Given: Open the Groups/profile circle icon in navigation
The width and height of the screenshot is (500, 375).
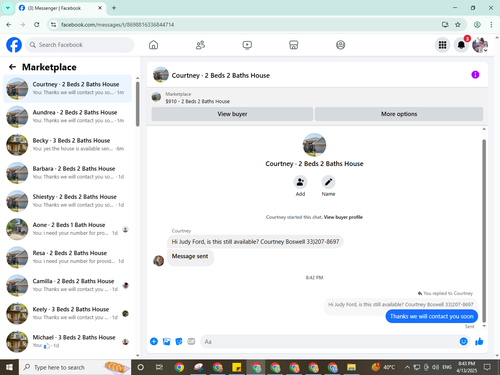Looking at the screenshot, I should coord(340,45).
